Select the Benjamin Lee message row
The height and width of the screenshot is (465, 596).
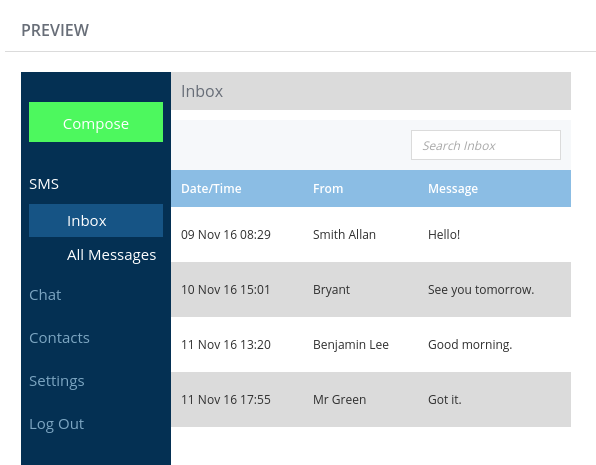coord(371,345)
